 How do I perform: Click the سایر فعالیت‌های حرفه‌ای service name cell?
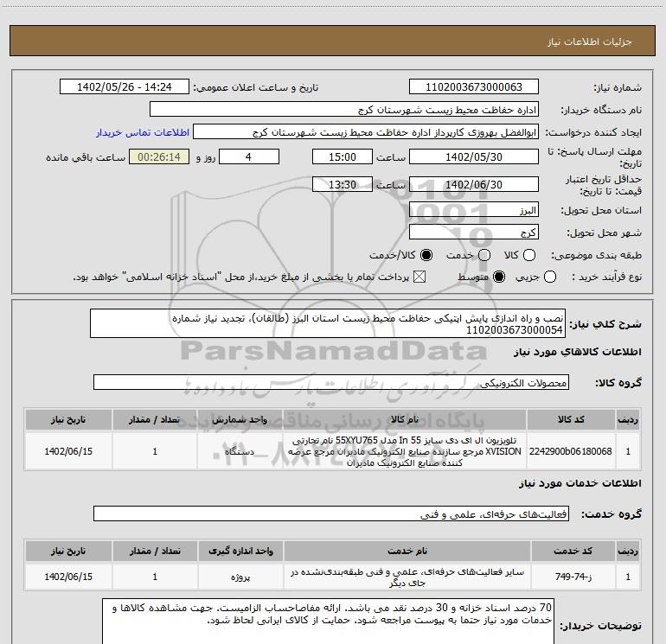pos(407,577)
